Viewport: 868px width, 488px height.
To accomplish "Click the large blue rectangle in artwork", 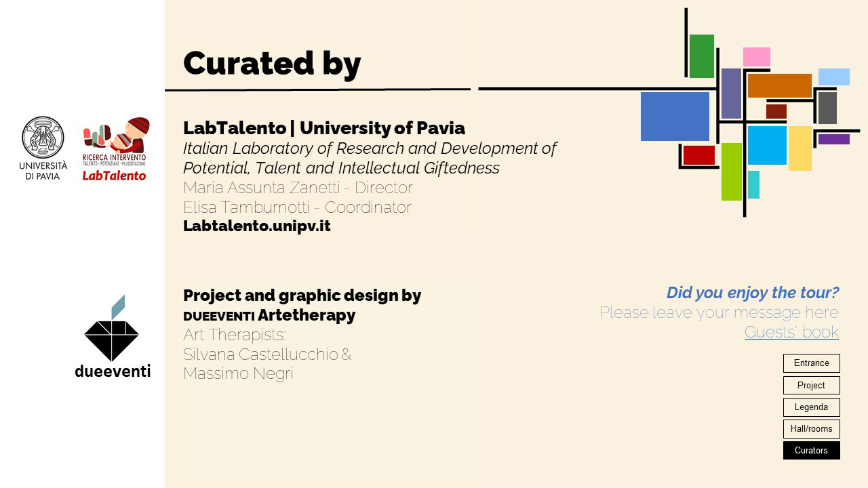I will click(x=675, y=117).
